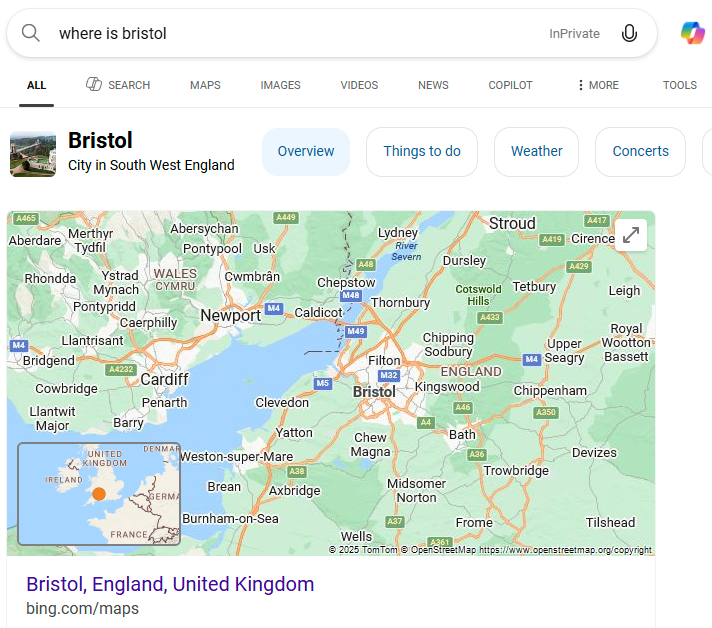Screen dimensions: 712x628
Task: Expand the MORE menu
Action: [598, 85]
